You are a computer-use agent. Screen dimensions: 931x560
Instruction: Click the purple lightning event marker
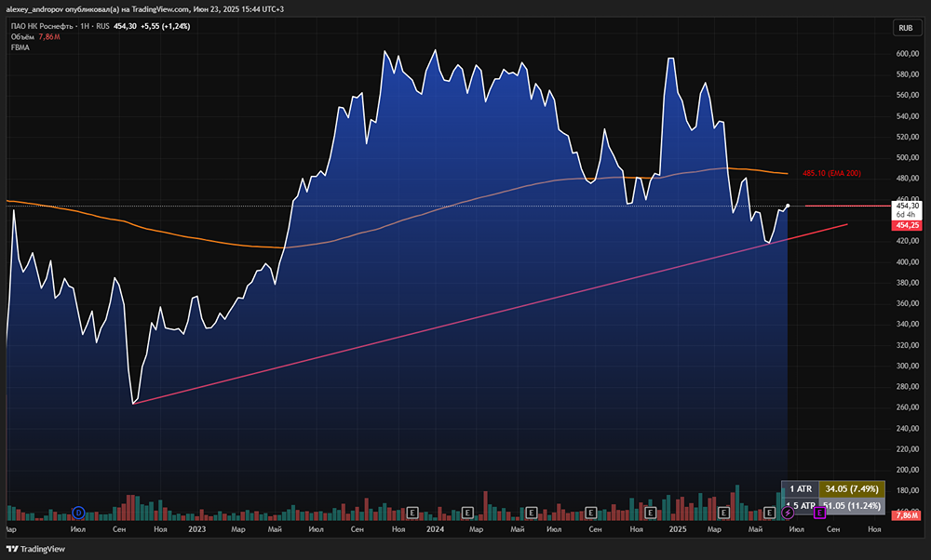click(x=788, y=513)
